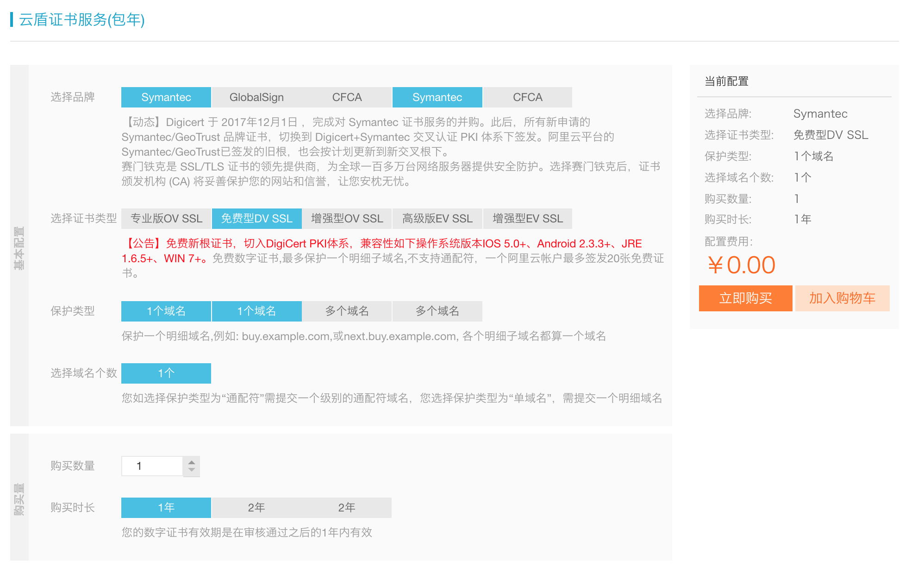Select the last 2年 duration option

347,508
